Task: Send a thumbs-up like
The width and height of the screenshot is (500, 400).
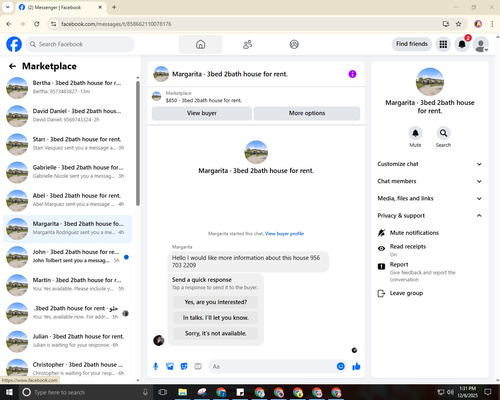Action: coord(356,366)
